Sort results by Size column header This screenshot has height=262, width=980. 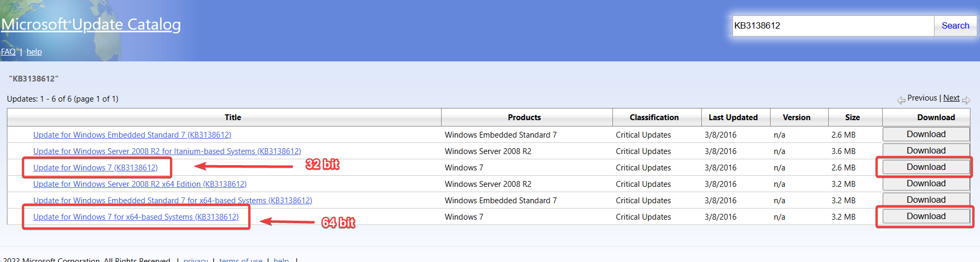[852, 118]
